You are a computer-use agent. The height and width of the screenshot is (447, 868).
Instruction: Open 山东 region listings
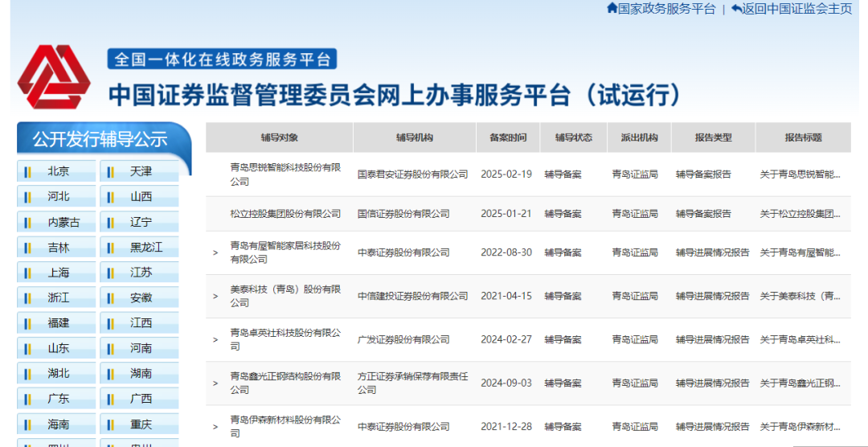56,348
